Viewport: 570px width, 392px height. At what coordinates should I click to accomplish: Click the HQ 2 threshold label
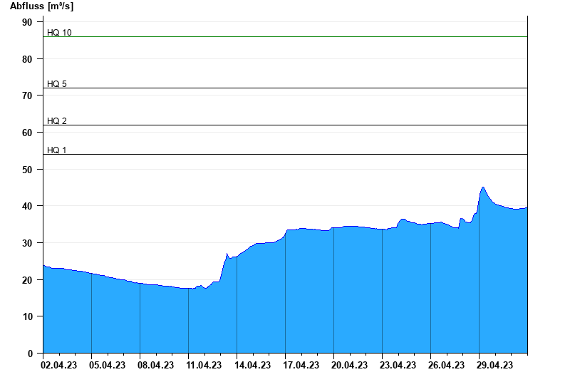tap(57, 120)
